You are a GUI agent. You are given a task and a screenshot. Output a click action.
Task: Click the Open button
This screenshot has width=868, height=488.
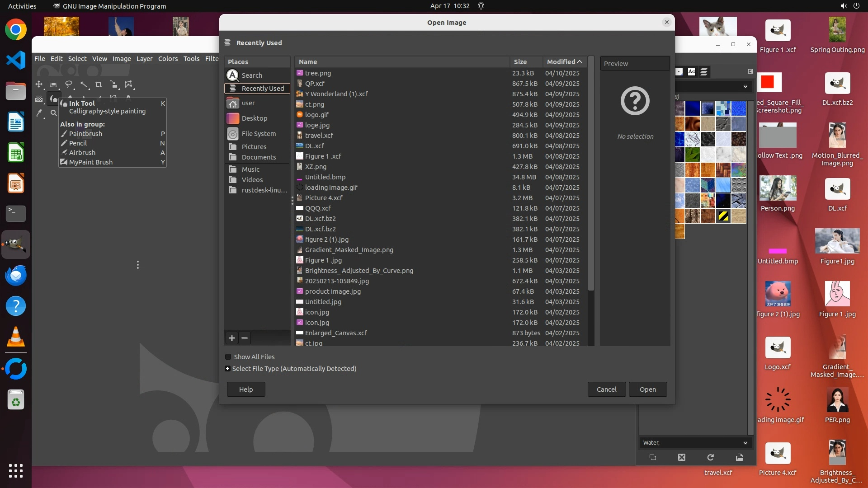click(647, 389)
